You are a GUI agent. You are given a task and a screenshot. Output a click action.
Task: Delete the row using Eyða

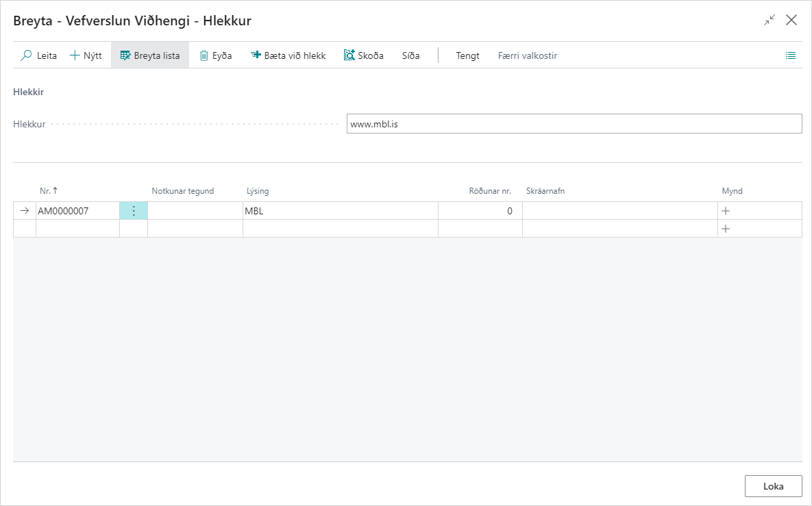tap(215, 55)
